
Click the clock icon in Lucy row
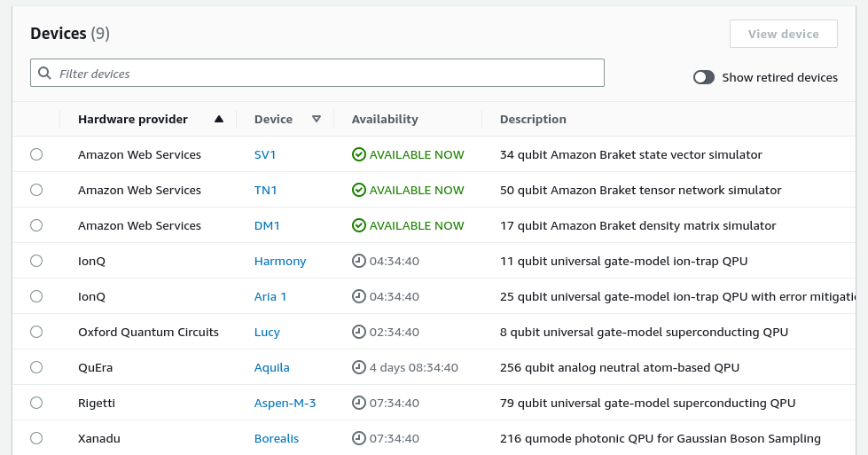359,332
